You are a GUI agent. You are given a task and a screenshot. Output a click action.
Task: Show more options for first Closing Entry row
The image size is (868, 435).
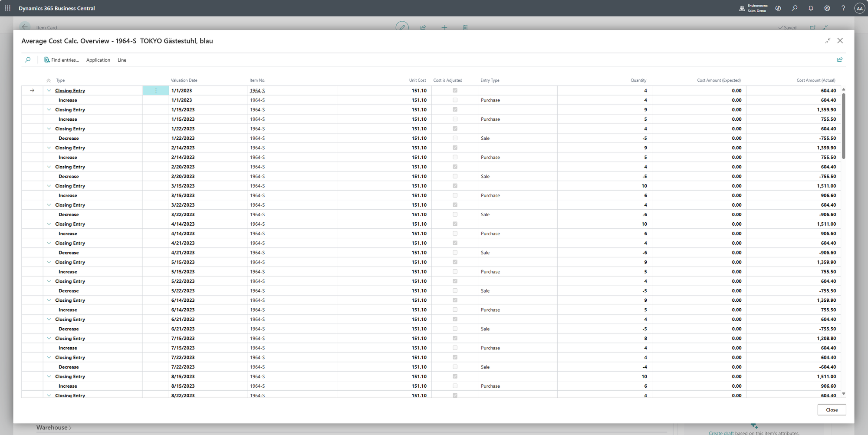[156, 91]
